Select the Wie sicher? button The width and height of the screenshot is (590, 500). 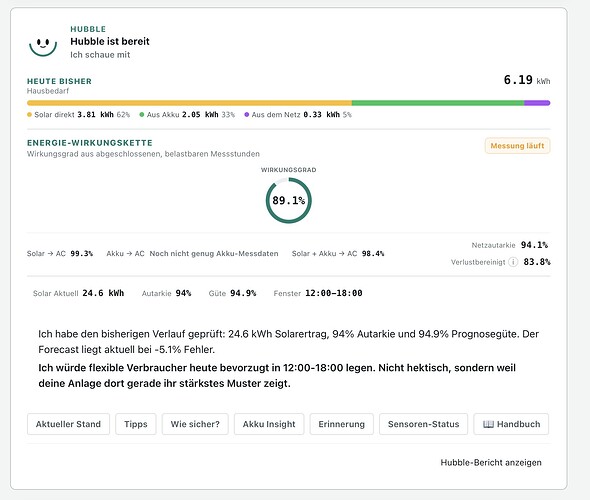tap(195, 424)
